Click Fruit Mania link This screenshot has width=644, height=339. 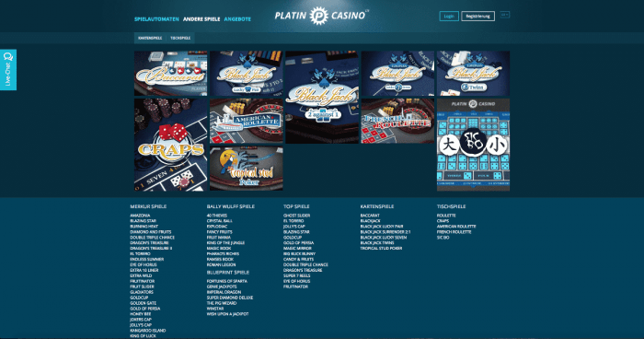point(219,238)
